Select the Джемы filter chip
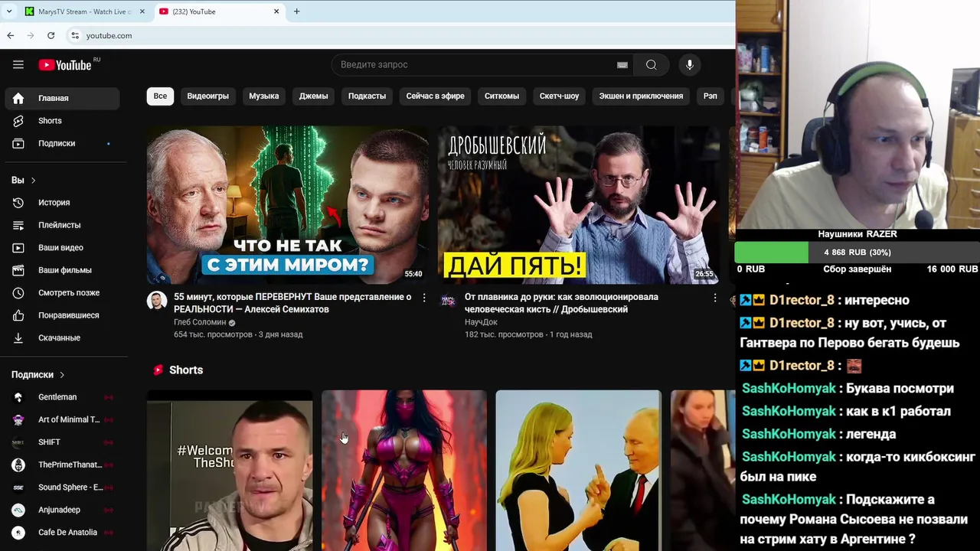Viewport: 980px width, 551px height. 314,96
